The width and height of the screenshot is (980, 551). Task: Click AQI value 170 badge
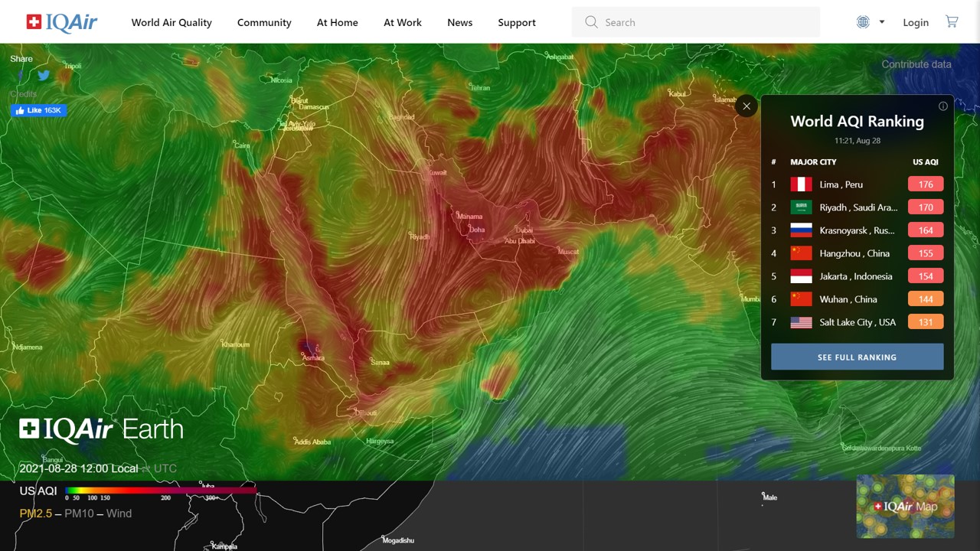point(926,207)
